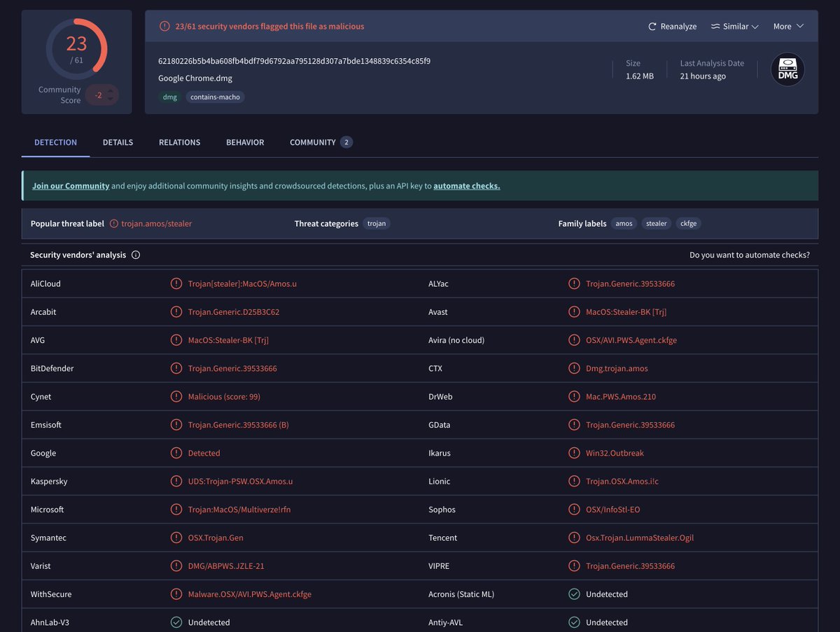The image size is (840, 632).
Task: Click the file hash text
Action: (x=294, y=61)
